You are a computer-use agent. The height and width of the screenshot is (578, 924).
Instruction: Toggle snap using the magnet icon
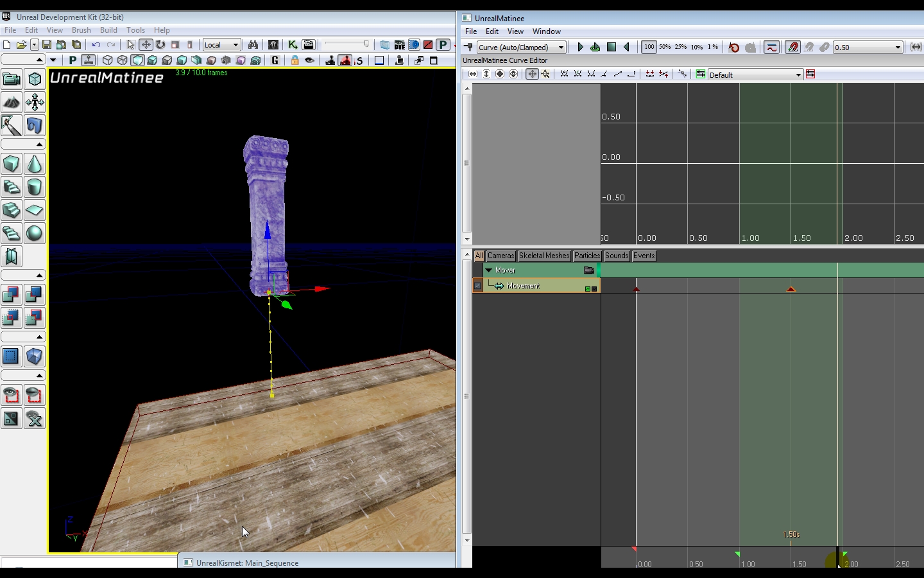tap(793, 47)
